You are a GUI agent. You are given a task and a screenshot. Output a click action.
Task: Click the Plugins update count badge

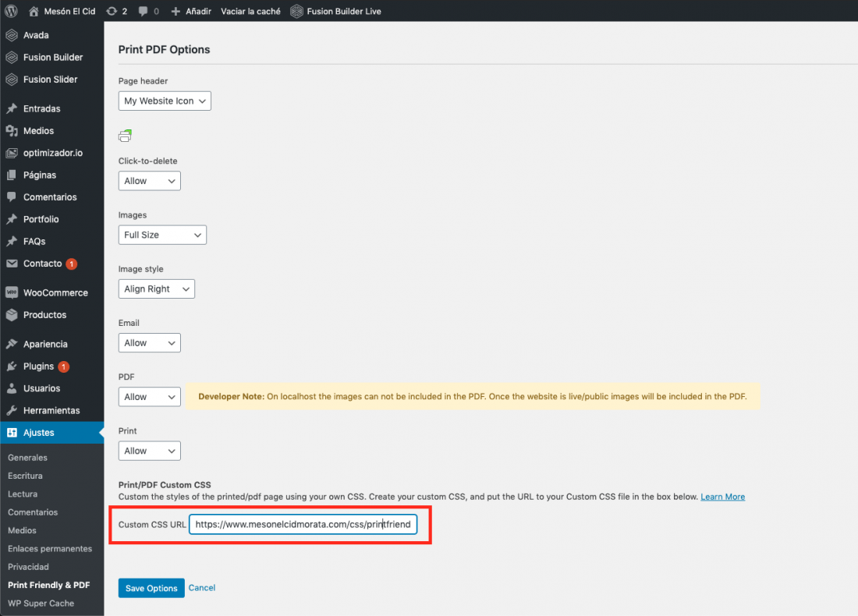click(x=63, y=367)
